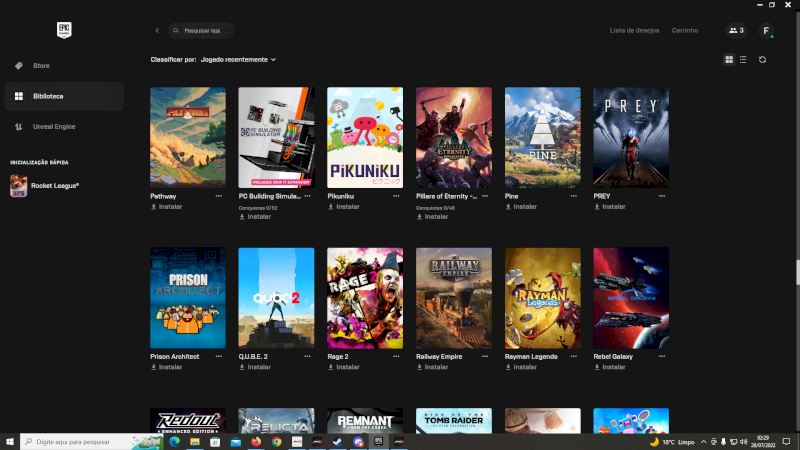The height and width of the screenshot is (450, 800).
Task: Install Rebel Galaxy
Action: point(610,367)
